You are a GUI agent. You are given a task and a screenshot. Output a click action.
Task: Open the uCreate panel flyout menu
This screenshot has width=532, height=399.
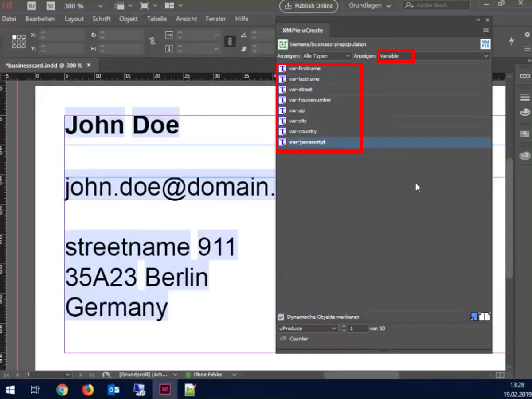[x=486, y=31]
